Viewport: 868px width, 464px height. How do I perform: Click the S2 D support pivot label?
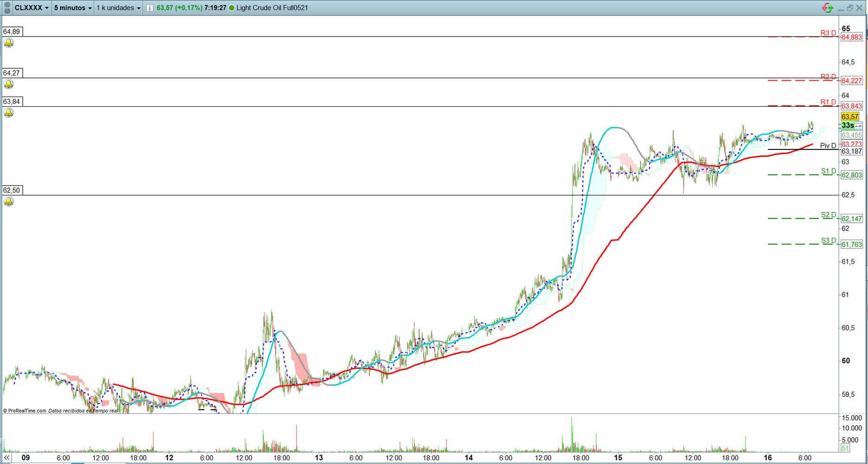[x=828, y=215]
